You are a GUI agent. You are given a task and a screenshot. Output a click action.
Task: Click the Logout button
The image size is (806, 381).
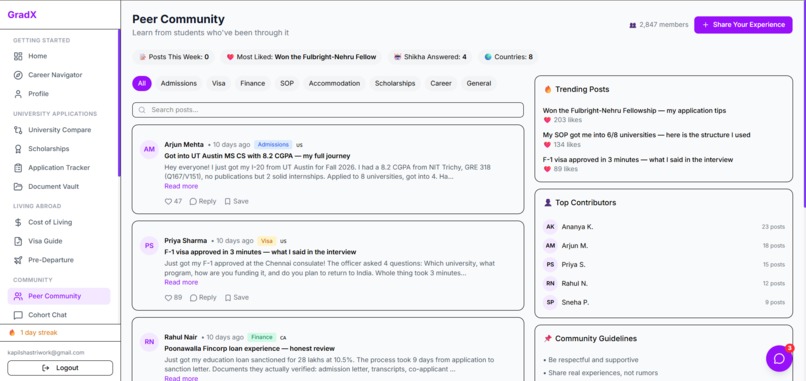coord(60,368)
